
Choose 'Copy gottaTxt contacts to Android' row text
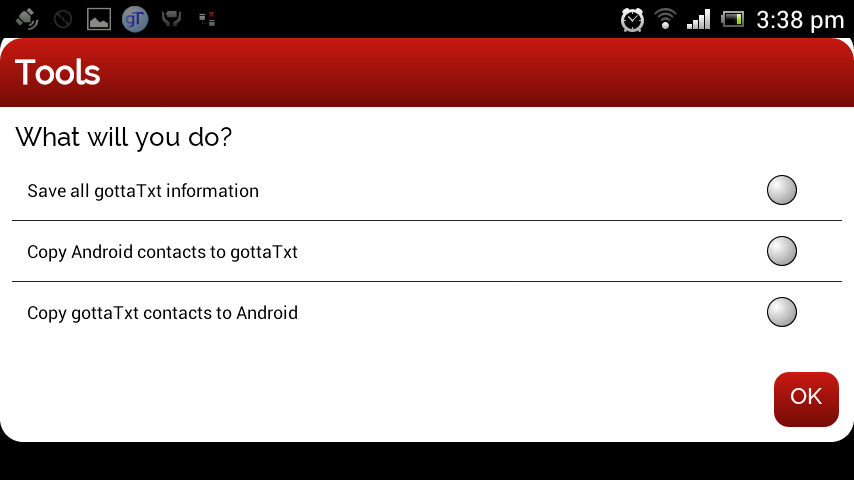click(162, 313)
